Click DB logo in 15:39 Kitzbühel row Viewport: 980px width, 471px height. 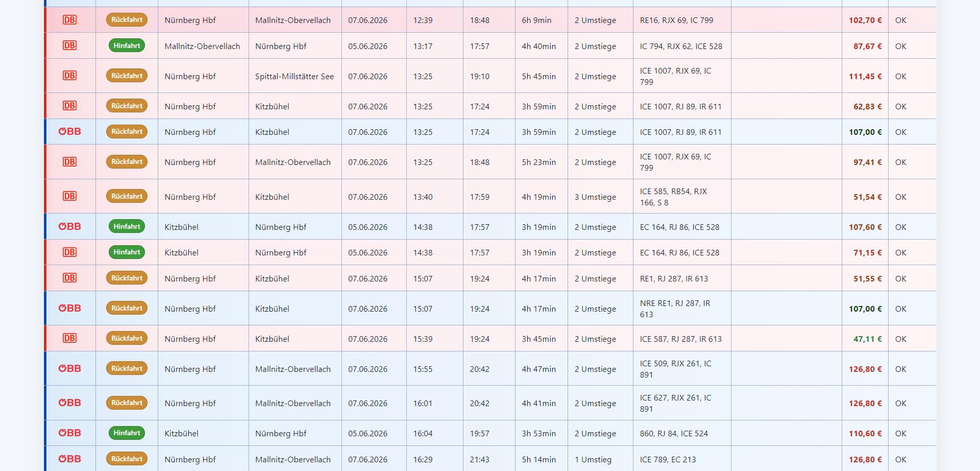pos(69,338)
